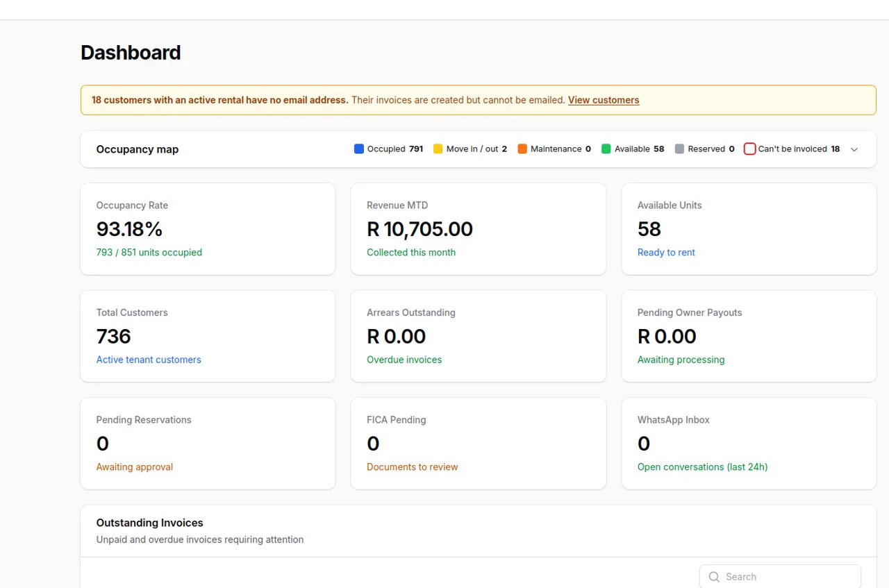This screenshot has height=588, width=889.
Task: Click the 'Overdue invoices' text
Action: [x=404, y=360]
